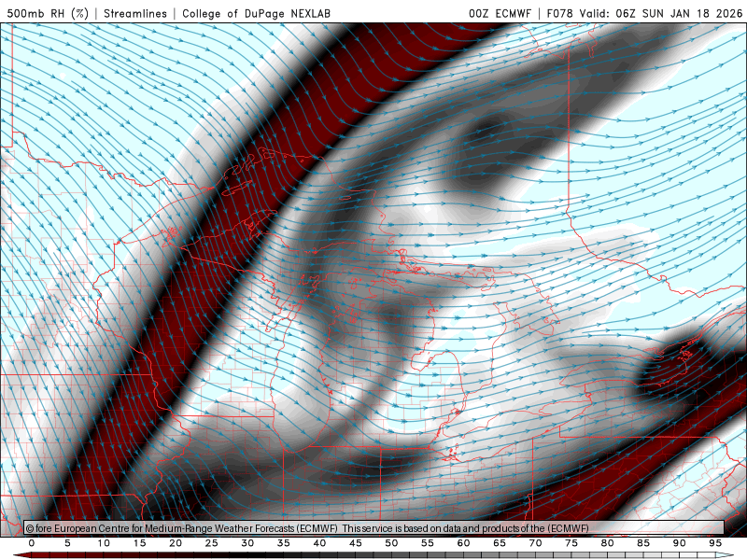Click the "30" label on the color scale
This screenshot has height=560, width=747.
(247, 543)
